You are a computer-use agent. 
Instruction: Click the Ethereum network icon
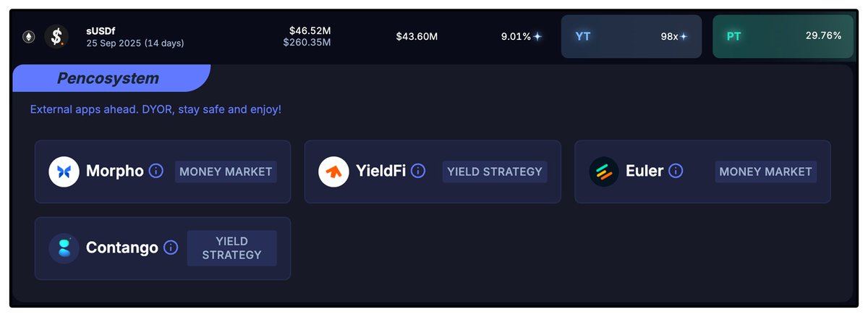30,36
